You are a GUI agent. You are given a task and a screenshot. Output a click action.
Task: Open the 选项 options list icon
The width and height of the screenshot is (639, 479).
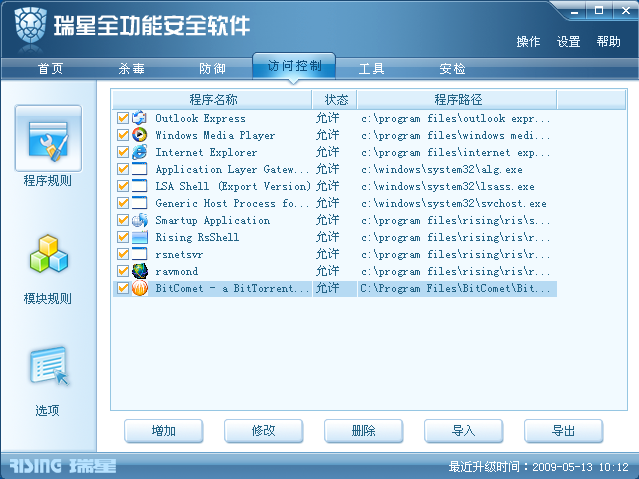click(49, 366)
